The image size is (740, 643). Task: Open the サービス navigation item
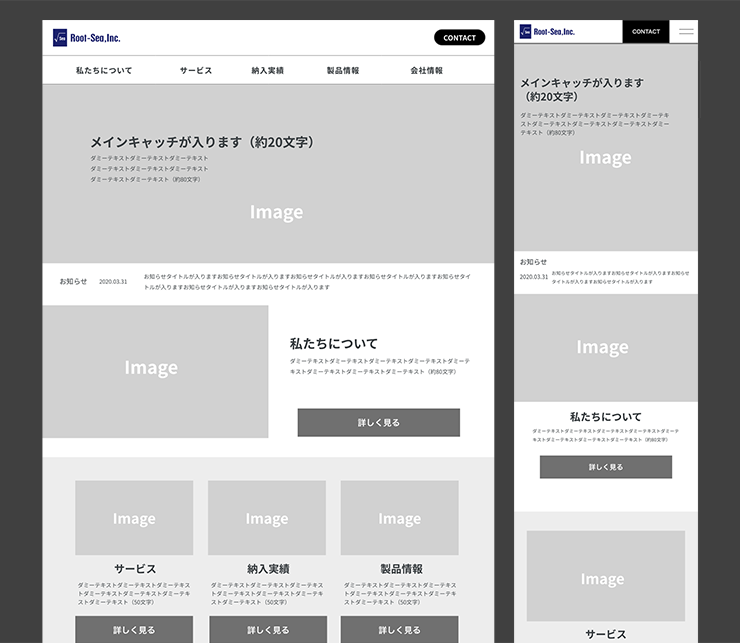pos(196,70)
